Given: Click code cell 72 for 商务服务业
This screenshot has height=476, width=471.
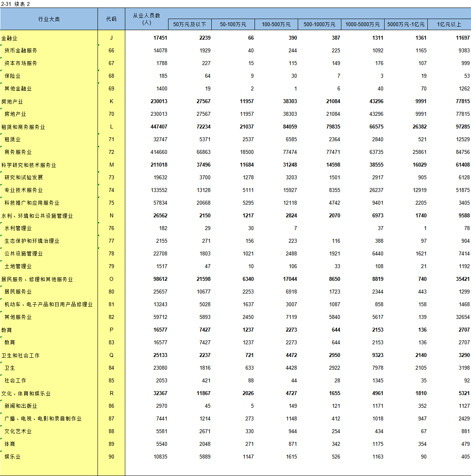Looking at the screenshot, I should pyautogui.click(x=111, y=152).
